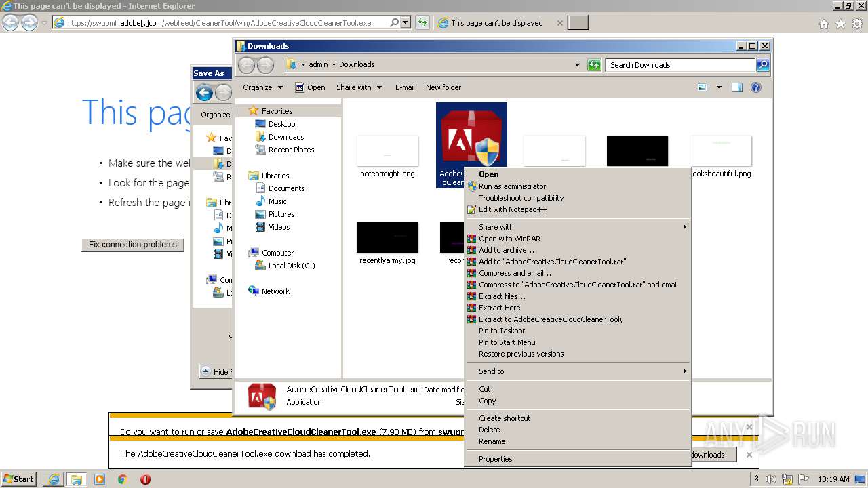Choose Pin to Start Menu

click(x=507, y=342)
